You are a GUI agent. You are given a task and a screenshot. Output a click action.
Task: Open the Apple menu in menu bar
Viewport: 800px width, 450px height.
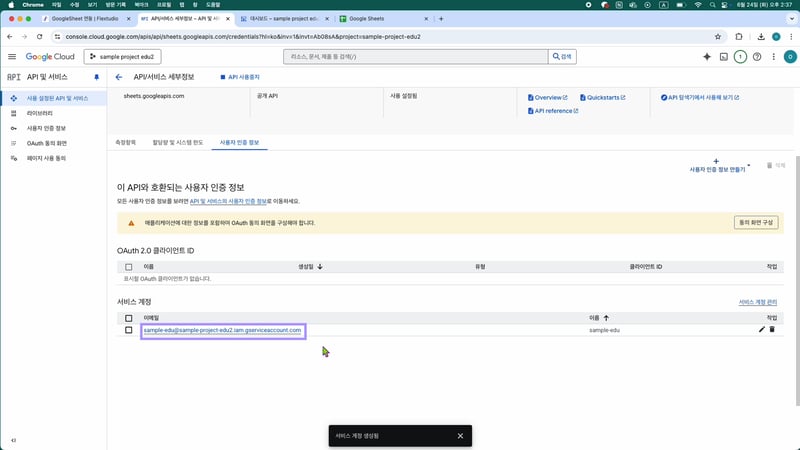pyautogui.click(x=11, y=5)
